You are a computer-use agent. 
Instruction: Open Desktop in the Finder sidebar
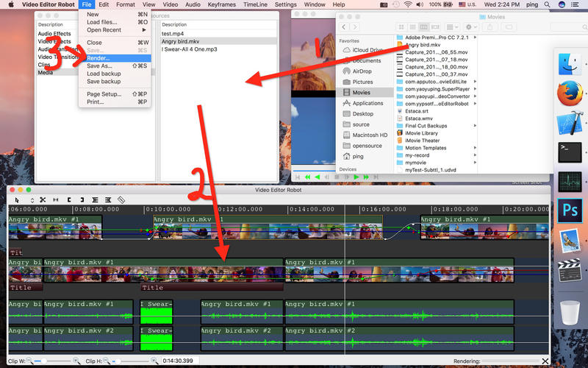pyautogui.click(x=362, y=114)
